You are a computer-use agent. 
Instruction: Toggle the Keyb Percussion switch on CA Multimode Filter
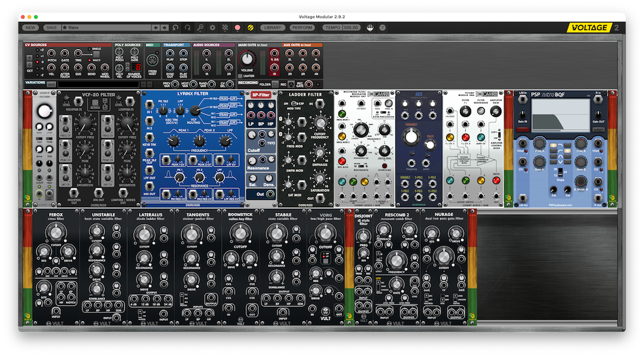point(383,112)
